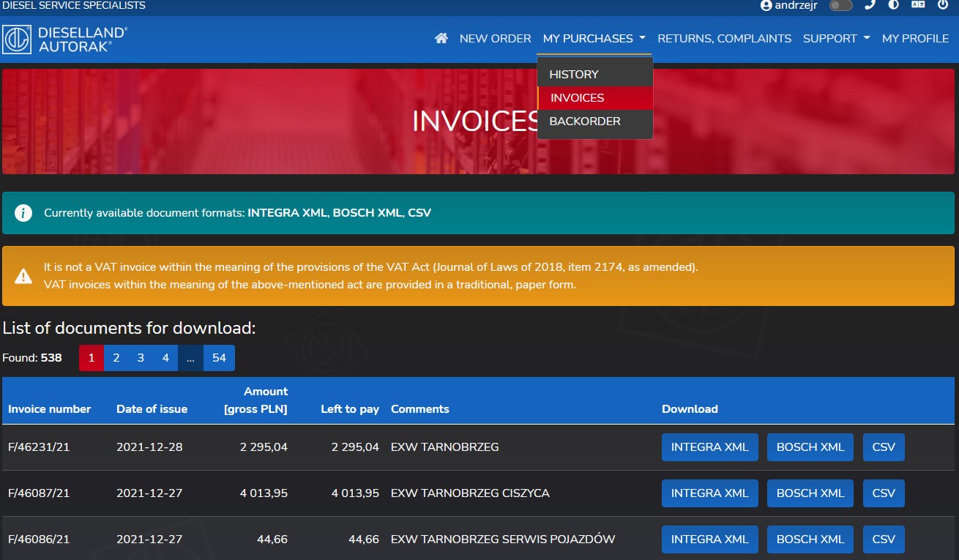Select INVOICES in the purchases menu
The width and height of the screenshot is (959, 560).
click(x=594, y=98)
